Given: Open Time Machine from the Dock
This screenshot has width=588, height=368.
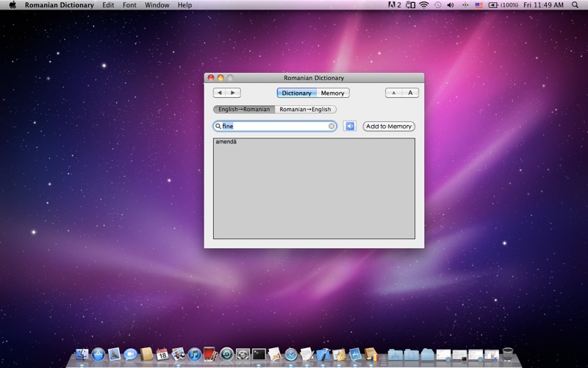Looking at the screenshot, I should pos(227,354).
